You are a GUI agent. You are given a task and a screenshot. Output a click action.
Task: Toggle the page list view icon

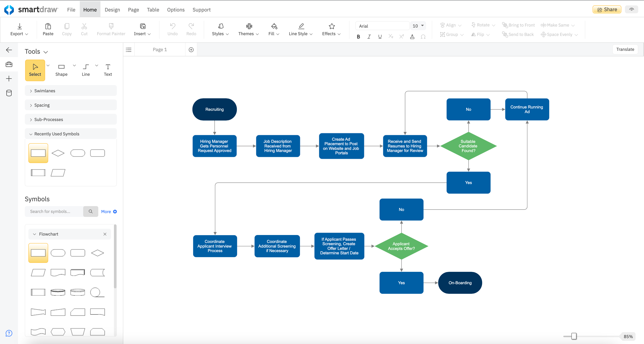coord(128,50)
